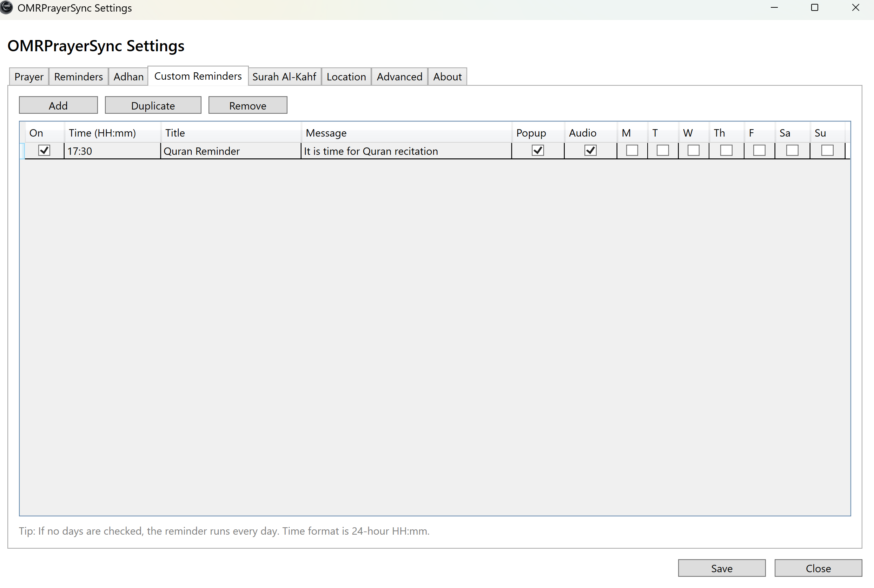Go to the Surah Al-Kahf tab

(x=284, y=77)
